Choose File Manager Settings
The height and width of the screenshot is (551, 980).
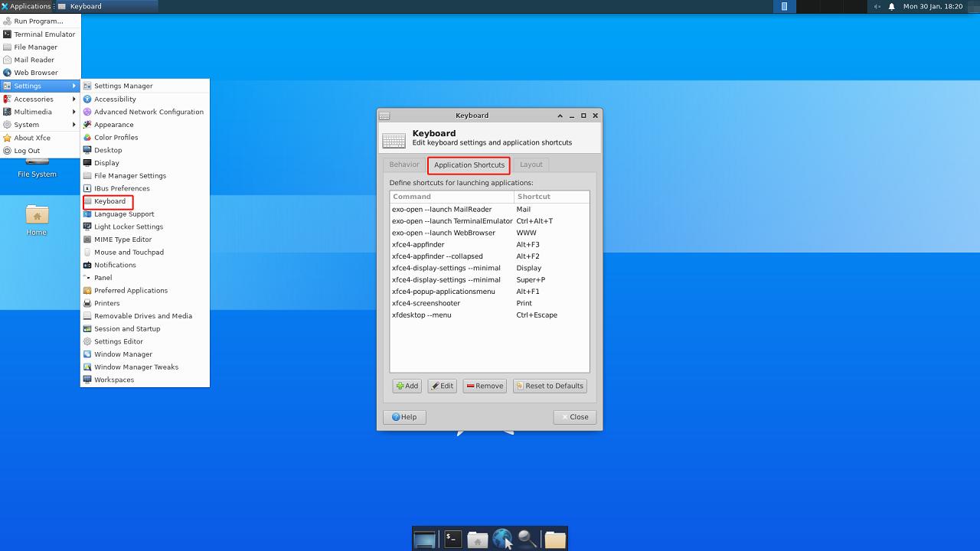point(145,175)
